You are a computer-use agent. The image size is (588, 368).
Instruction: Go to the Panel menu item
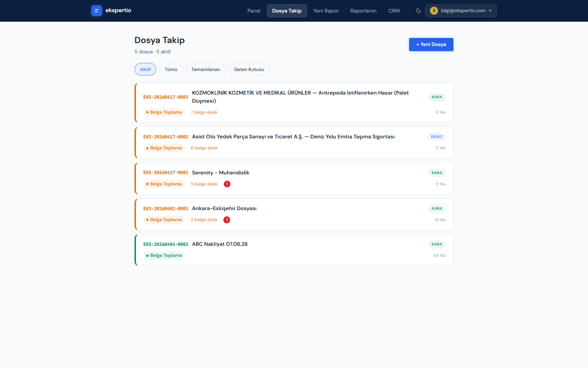pos(254,11)
